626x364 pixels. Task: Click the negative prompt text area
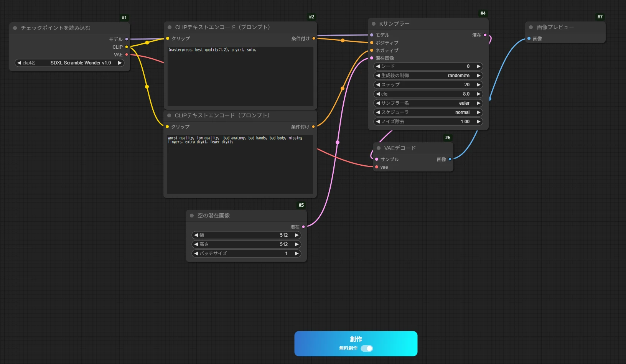point(240,165)
